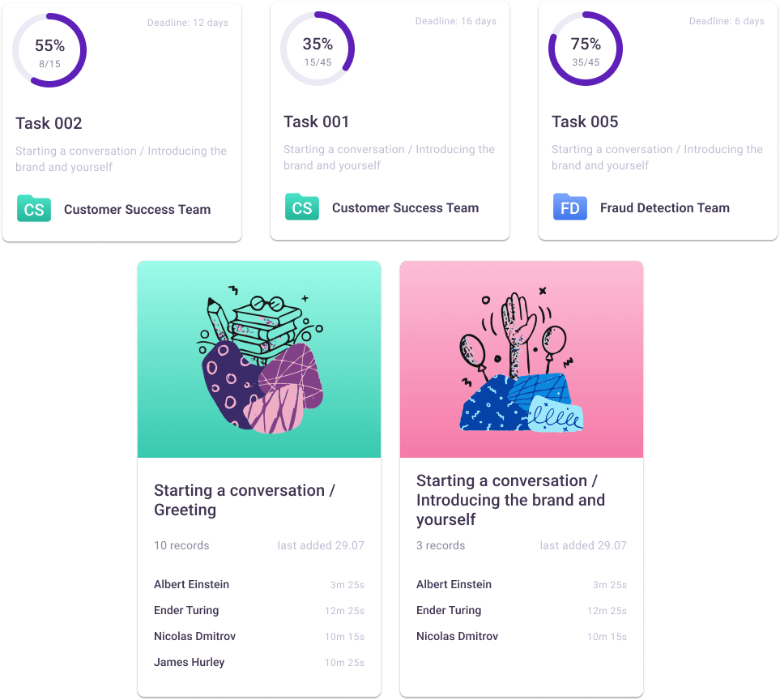
Task: Click the CS folder icon on Task 002
Action: pos(34,208)
